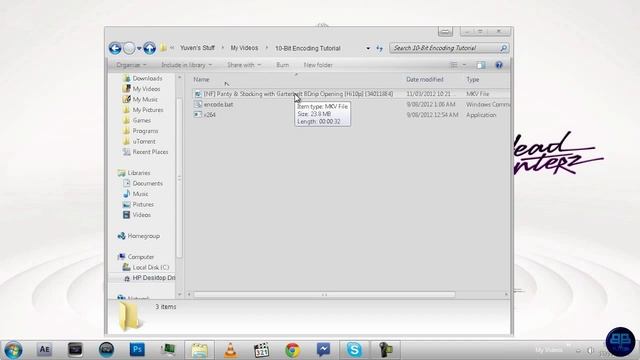Sort by the Date modified column
Viewport: 640px width, 360px height.
[424, 80]
